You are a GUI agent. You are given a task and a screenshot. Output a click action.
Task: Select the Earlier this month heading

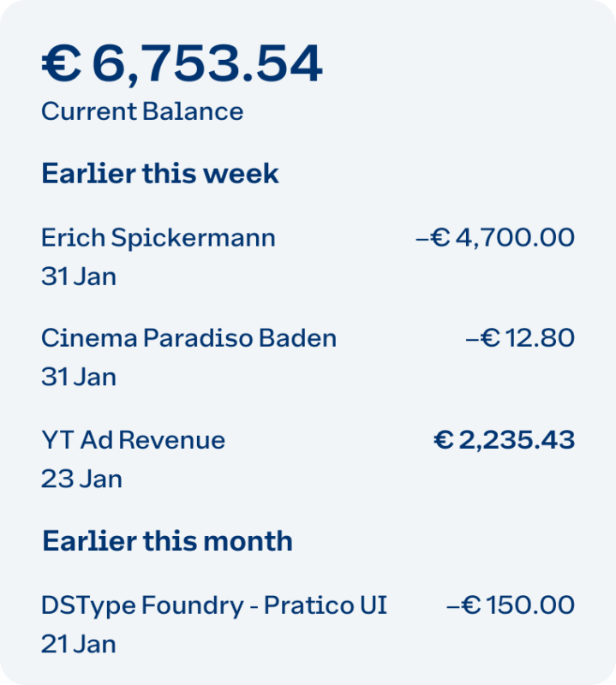pos(167,541)
